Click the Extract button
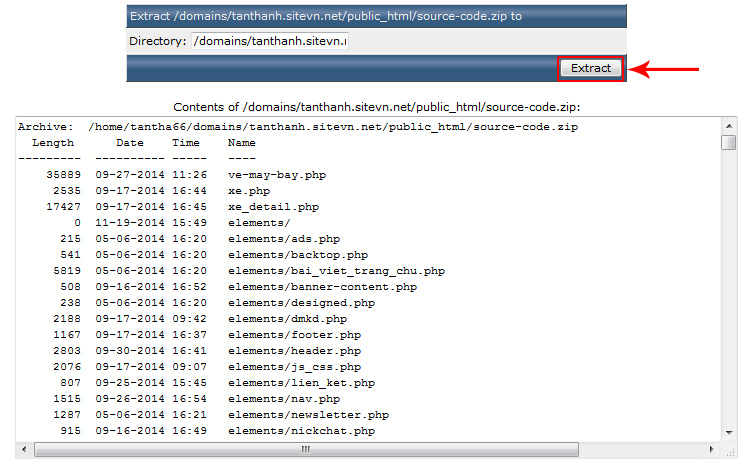749x460 pixels. [x=591, y=68]
